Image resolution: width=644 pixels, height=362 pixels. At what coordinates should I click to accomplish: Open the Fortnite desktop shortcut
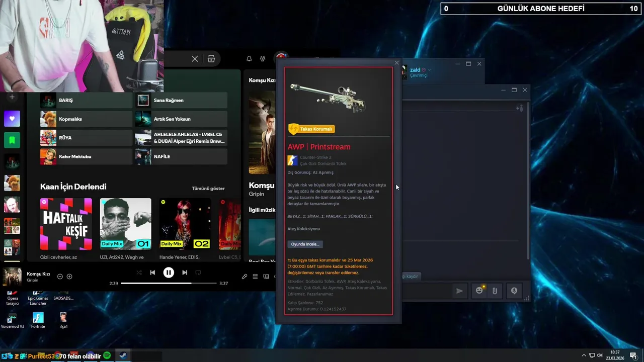coord(38,320)
